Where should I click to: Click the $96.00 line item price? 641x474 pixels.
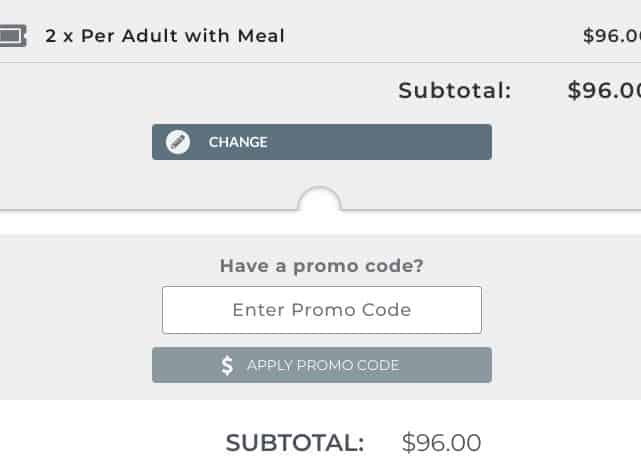612,36
